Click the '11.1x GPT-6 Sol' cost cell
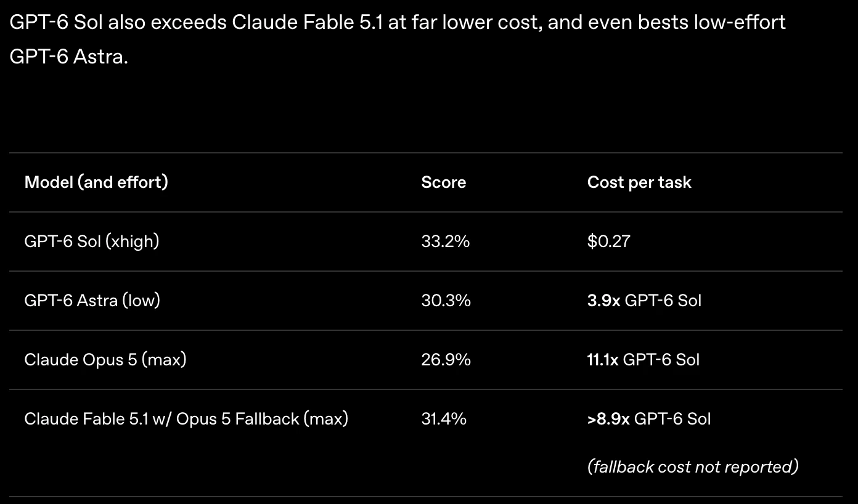Image resolution: width=858 pixels, height=504 pixels. [x=643, y=359]
